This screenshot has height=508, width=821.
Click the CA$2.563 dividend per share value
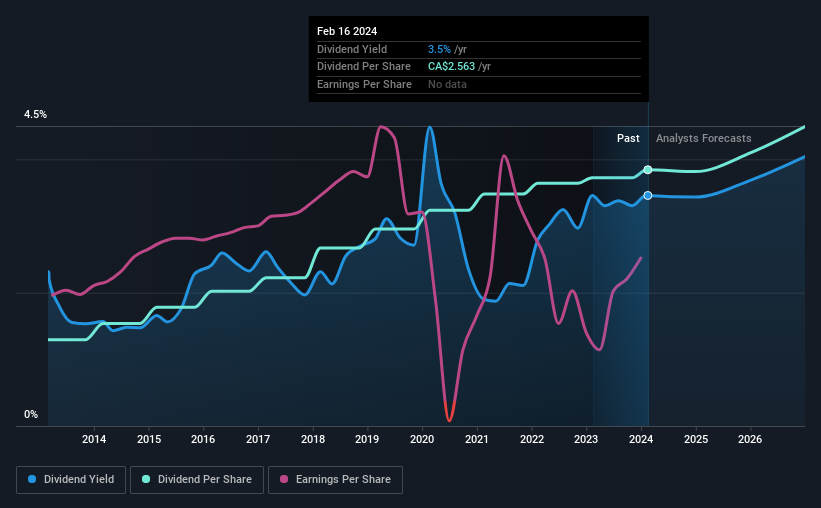pos(451,67)
